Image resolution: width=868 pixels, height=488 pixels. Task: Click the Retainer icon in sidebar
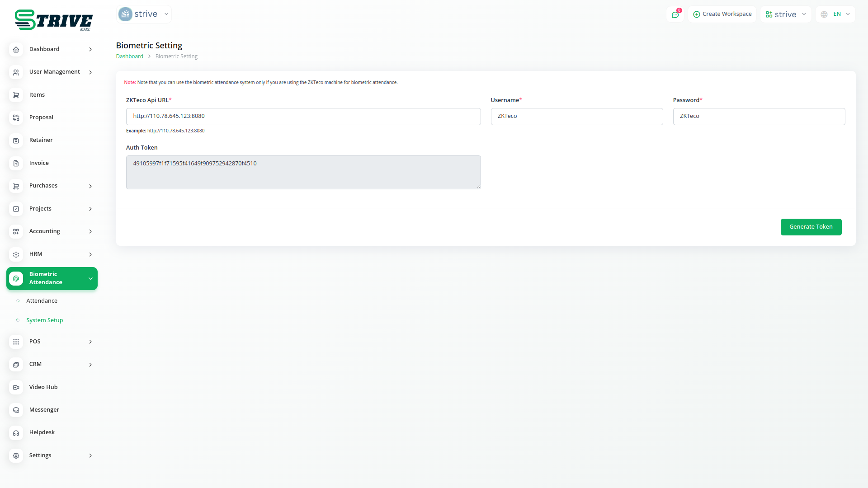pos(16,141)
